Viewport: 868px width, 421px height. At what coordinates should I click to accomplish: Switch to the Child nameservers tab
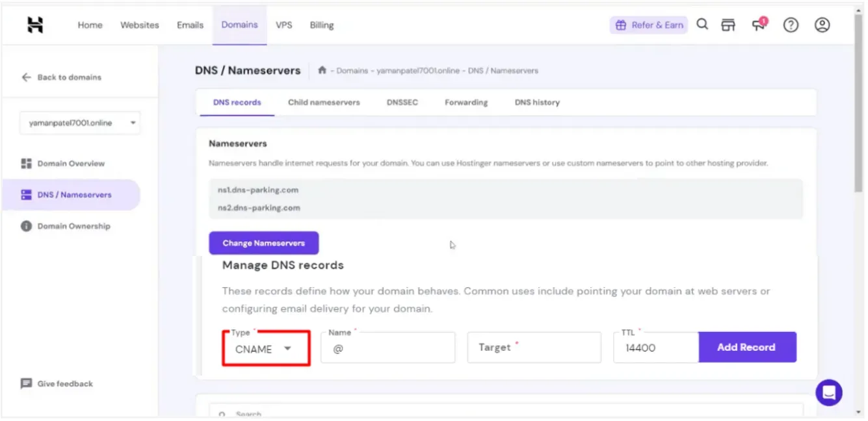pyautogui.click(x=324, y=103)
